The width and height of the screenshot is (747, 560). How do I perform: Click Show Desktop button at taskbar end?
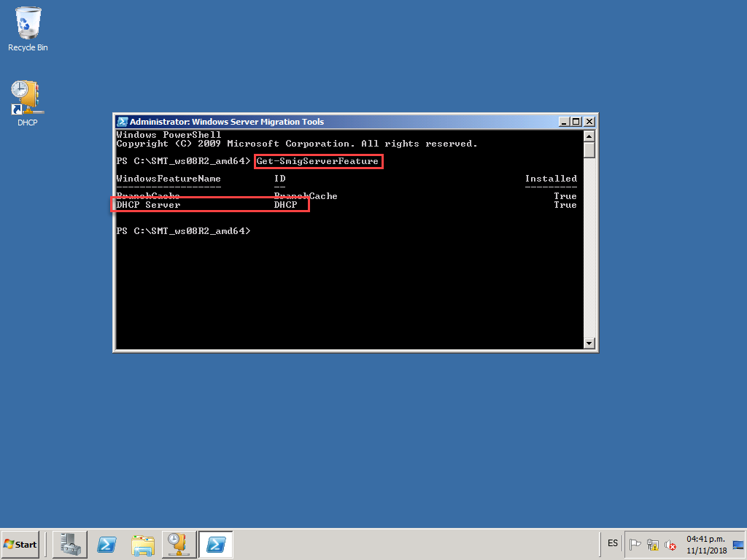tap(738, 544)
